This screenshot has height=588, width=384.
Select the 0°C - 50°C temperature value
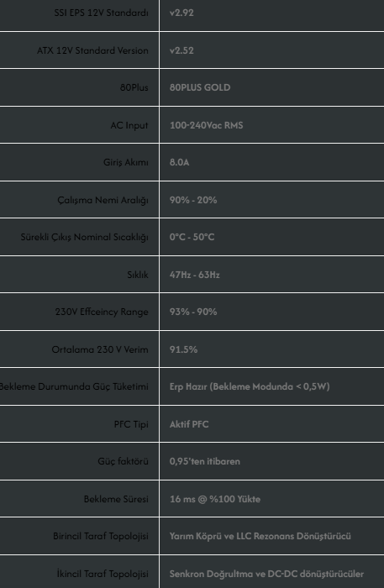tap(192, 237)
